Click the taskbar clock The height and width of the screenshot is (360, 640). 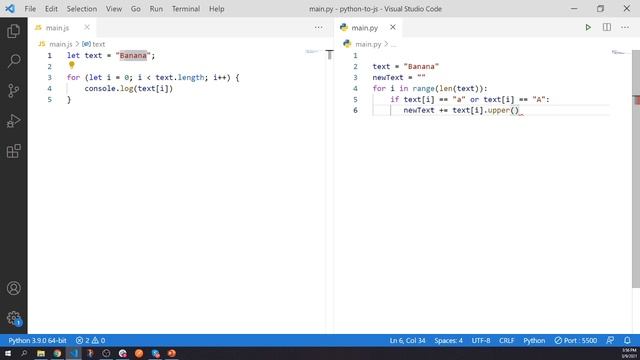[x=629, y=353]
